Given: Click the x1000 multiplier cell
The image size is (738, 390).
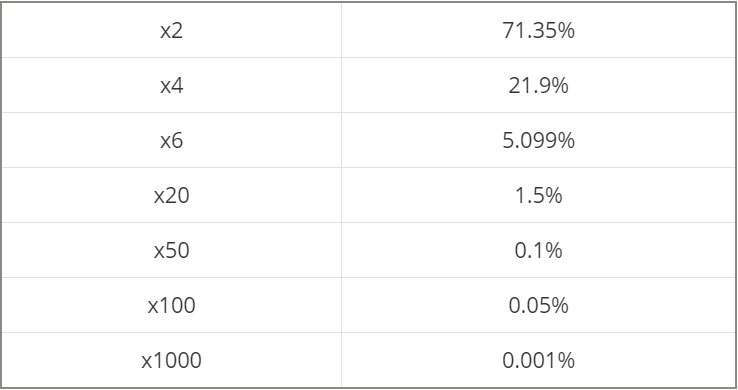Looking at the screenshot, I should (x=171, y=360).
